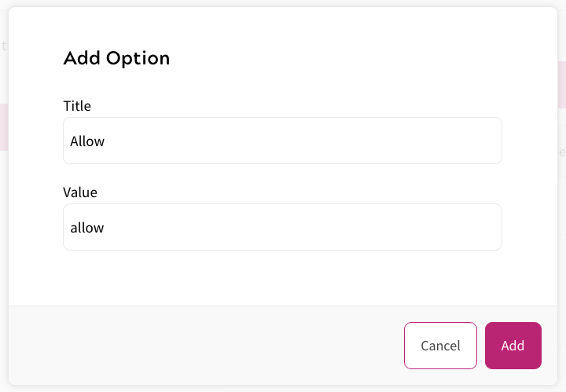This screenshot has width=566, height=392.
Task: Click the outlined Cancel button
Action: 440,346
